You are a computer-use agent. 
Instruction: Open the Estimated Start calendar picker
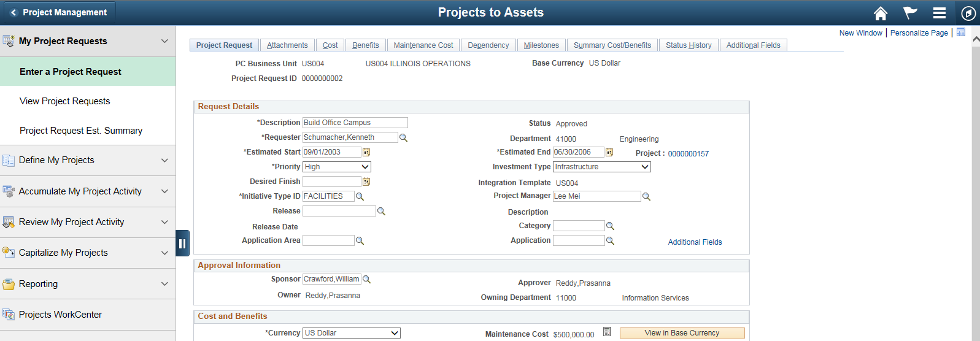tap(366, 152)
